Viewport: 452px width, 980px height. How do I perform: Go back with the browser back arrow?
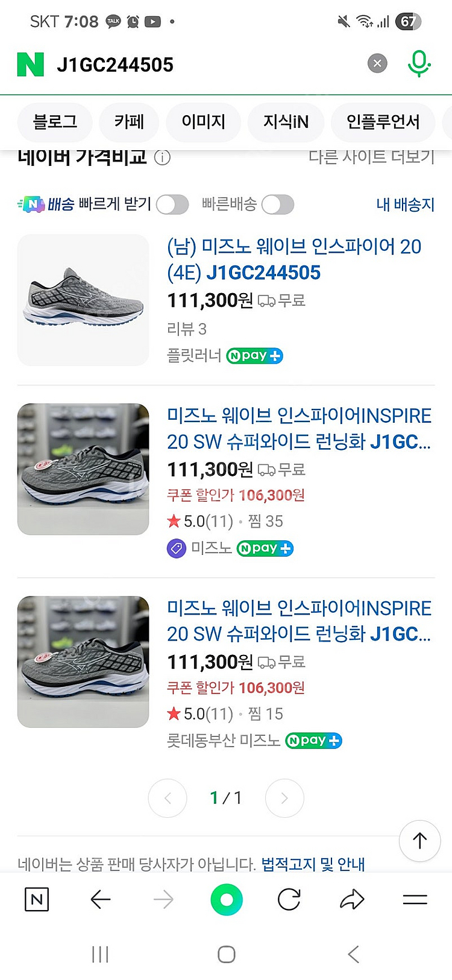point(100,900)
